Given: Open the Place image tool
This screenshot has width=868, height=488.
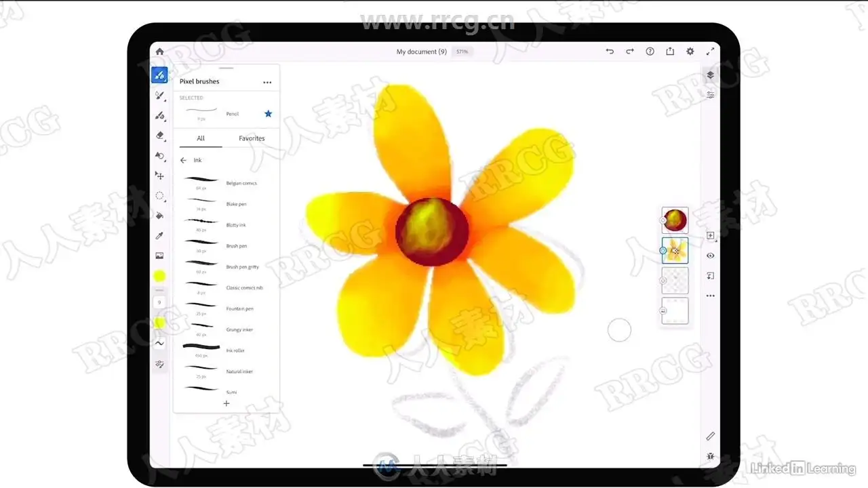Looking at the screenshot, I should point(159,256).
